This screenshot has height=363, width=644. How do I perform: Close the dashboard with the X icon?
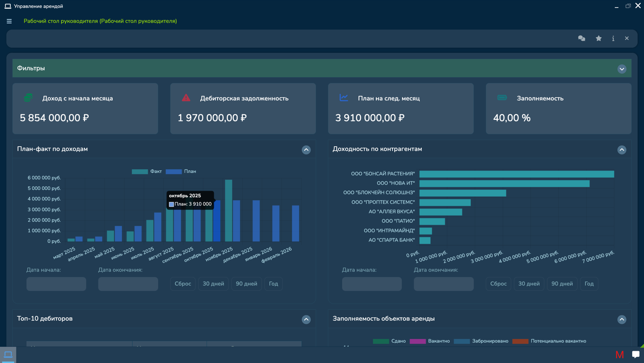coord(627,38)
